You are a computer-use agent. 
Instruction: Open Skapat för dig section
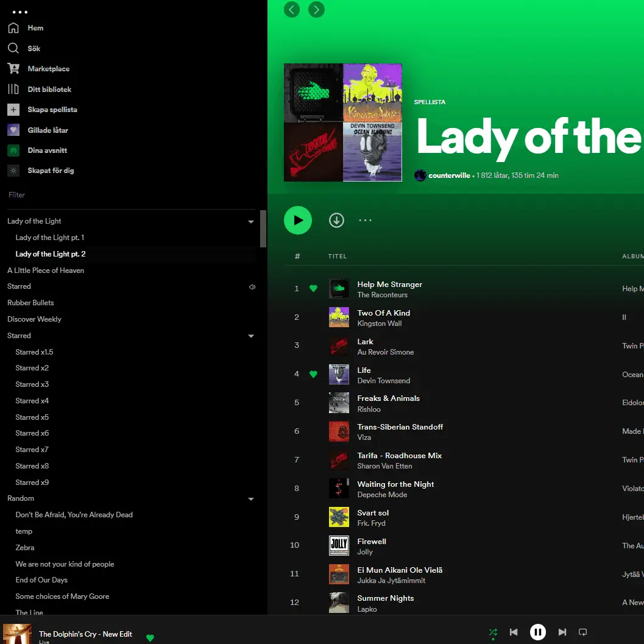(x=51, y=171)
